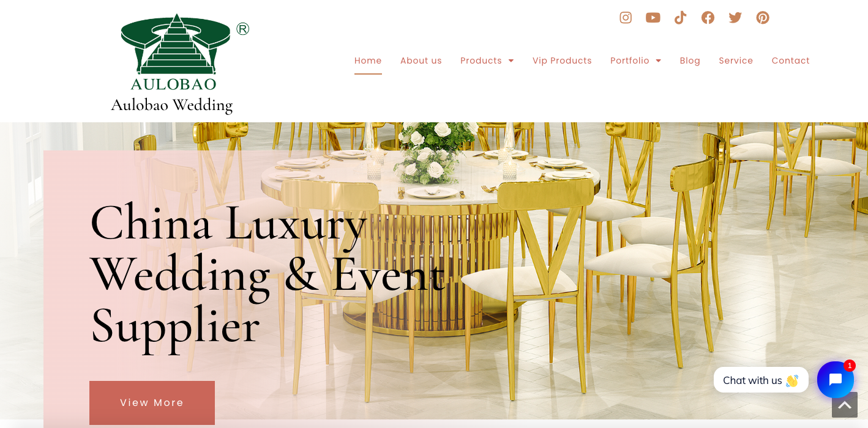Open the Facebook page icon
This screenshot has width=868, height=428.
708,18
